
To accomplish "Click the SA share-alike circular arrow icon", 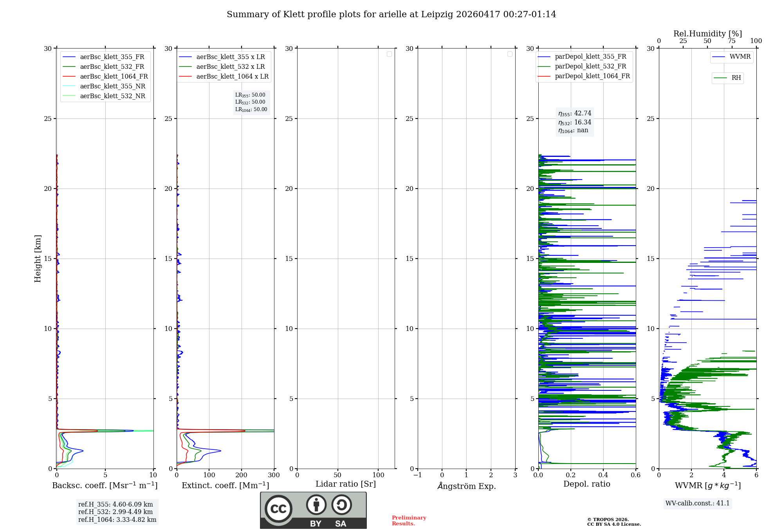I will pyautogui.click(x=342, y=505).
